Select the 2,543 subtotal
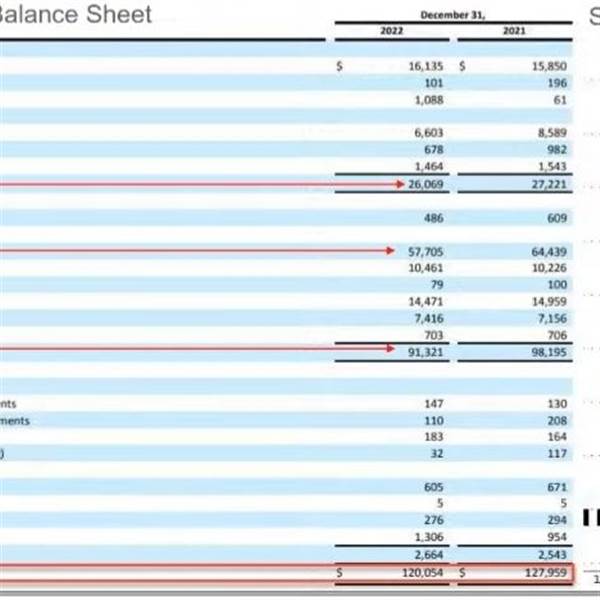This screenshot has width=600, height=600. pos(553,555)
